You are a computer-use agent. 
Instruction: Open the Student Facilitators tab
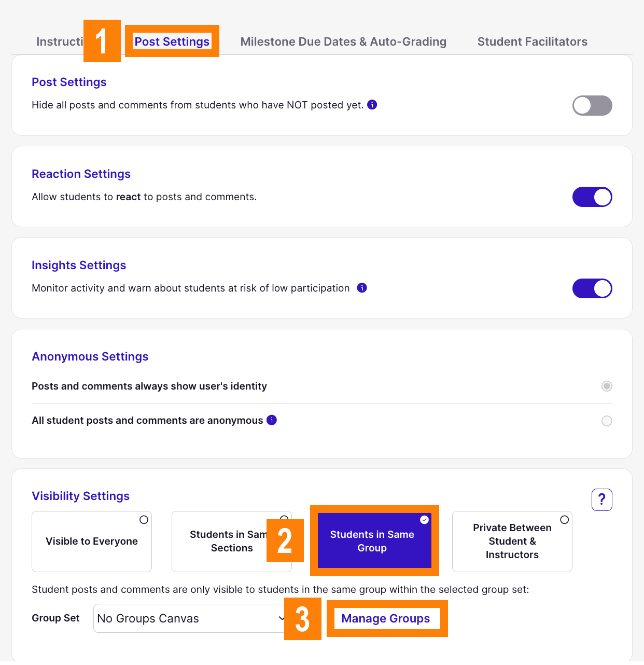tap(533, 41)
